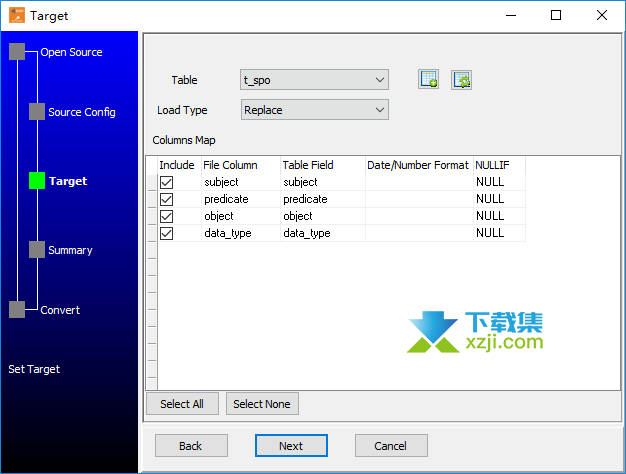Click the File Column header
626x474 pixels.
[x=241, y=165]
